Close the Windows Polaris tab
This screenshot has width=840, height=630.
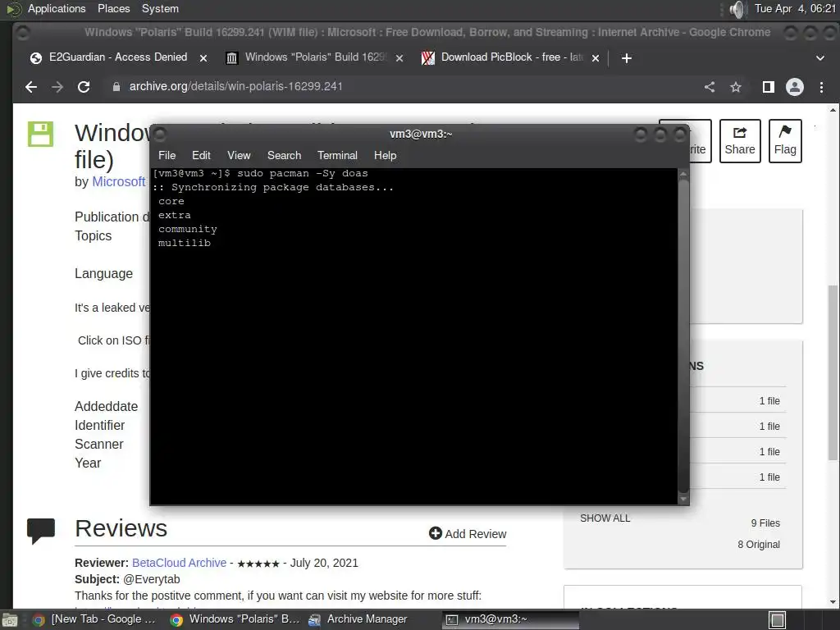(x=399, y=58)
